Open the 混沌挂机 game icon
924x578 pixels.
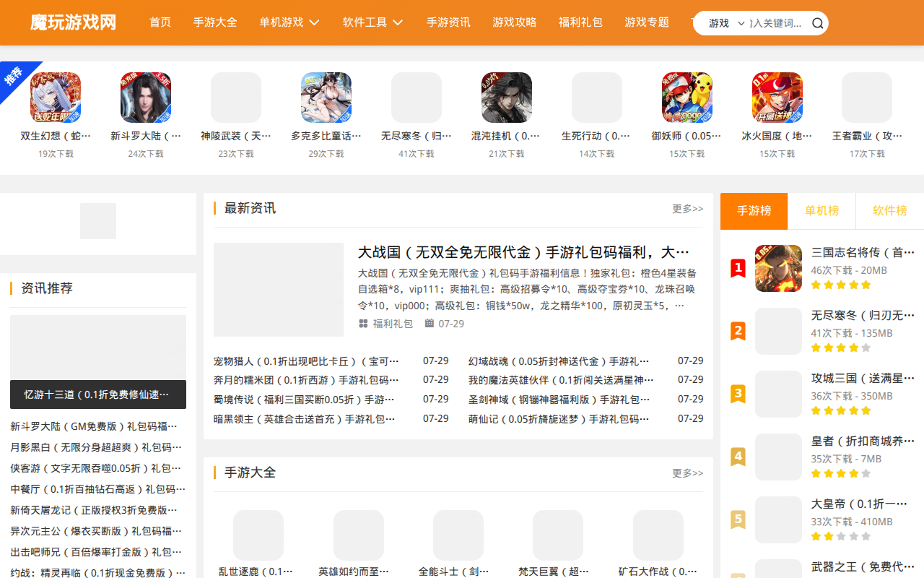(x=507, y=98)
